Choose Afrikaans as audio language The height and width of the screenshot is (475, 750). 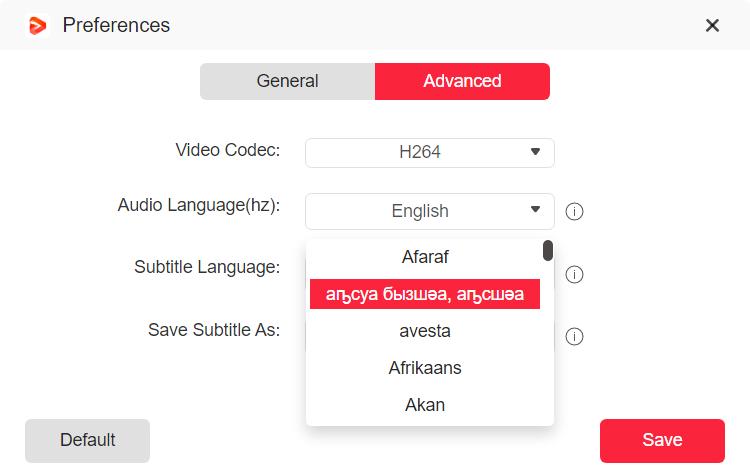pyautogui.click(x=425, y=368)
